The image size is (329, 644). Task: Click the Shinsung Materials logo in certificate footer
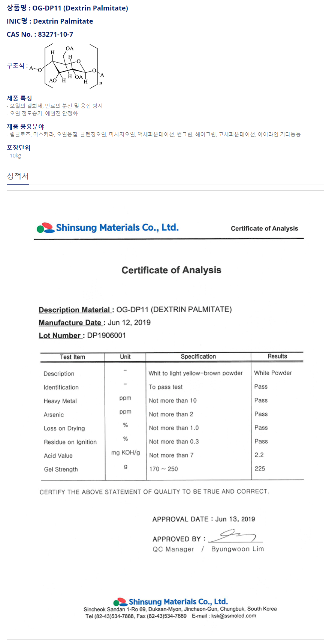(170, 602)
